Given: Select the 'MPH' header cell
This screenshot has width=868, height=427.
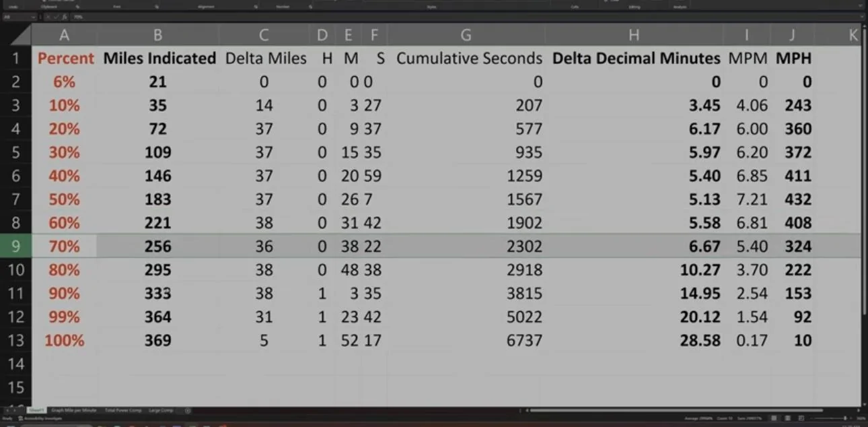Looking at the screenshot, I should 793,58.
